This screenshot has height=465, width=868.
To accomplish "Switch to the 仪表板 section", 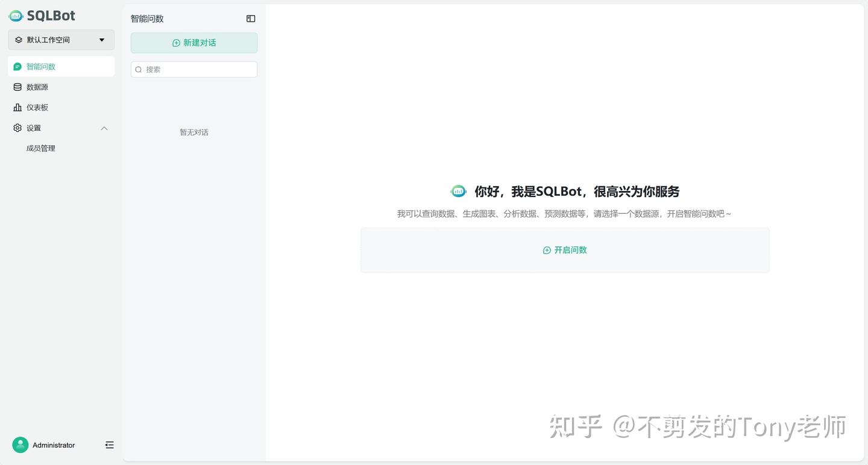I will coord(37,107).
